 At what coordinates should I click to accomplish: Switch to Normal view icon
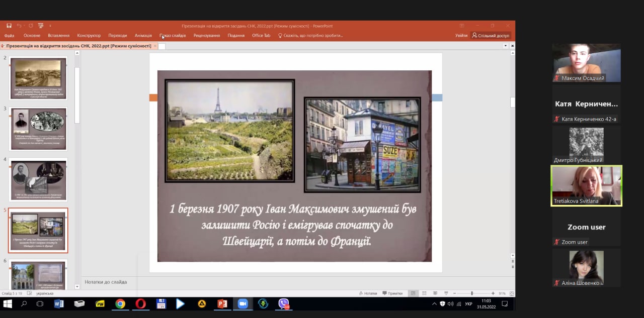pos(413,293)
